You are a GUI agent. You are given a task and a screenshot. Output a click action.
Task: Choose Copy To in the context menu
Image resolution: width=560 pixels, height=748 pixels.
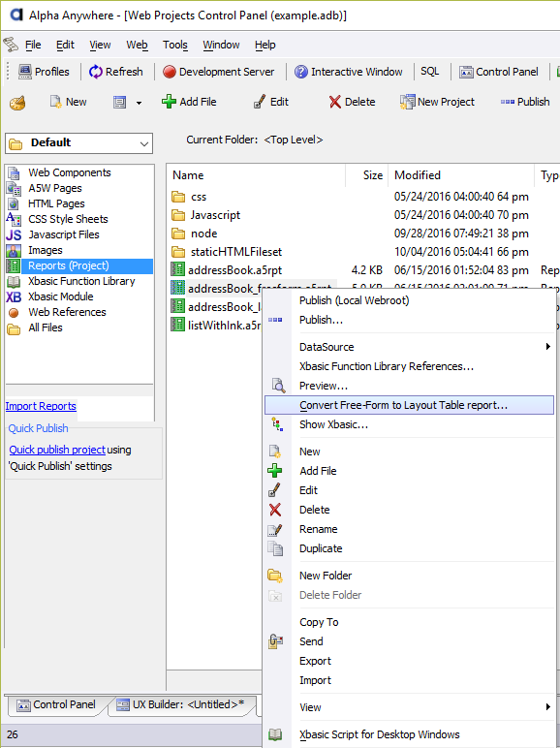(319, 622)
